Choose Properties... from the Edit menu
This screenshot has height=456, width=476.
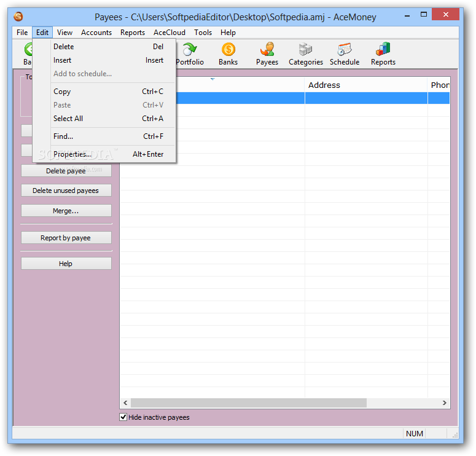104,154
